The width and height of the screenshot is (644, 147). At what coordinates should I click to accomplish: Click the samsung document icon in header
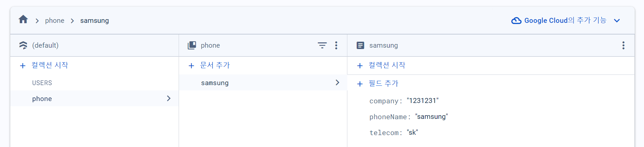tap(360, 45)
